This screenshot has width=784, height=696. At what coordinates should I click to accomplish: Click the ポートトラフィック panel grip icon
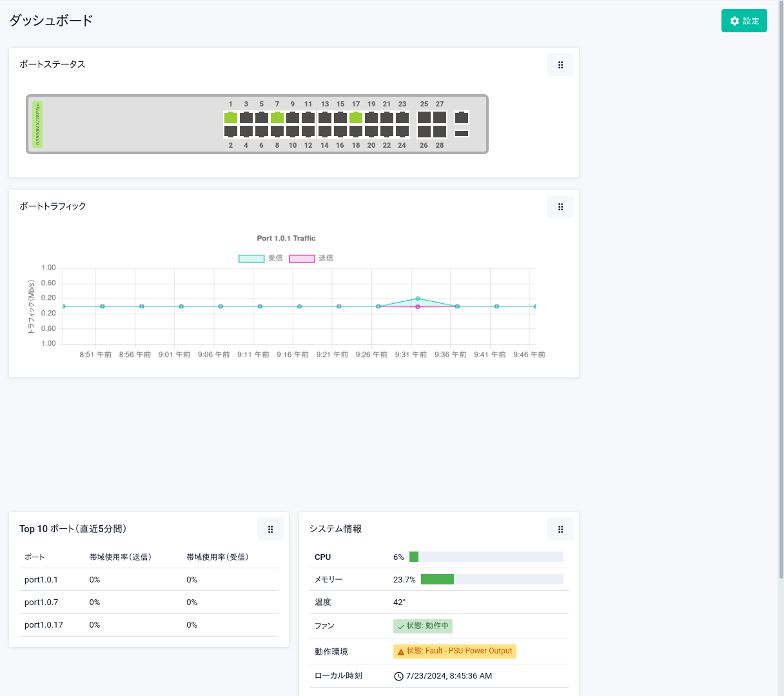point(560,206)
